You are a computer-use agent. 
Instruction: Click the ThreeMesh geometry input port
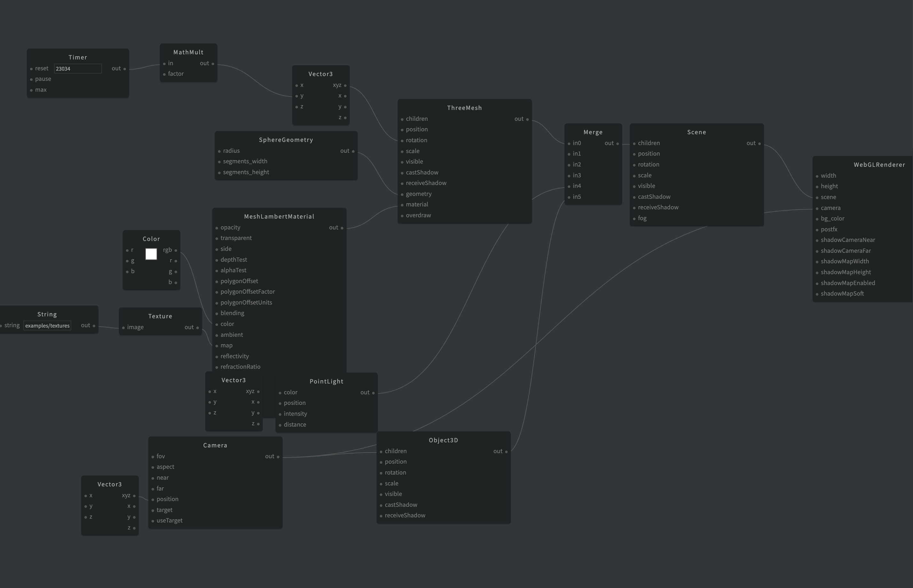click(x=402, y=194)
